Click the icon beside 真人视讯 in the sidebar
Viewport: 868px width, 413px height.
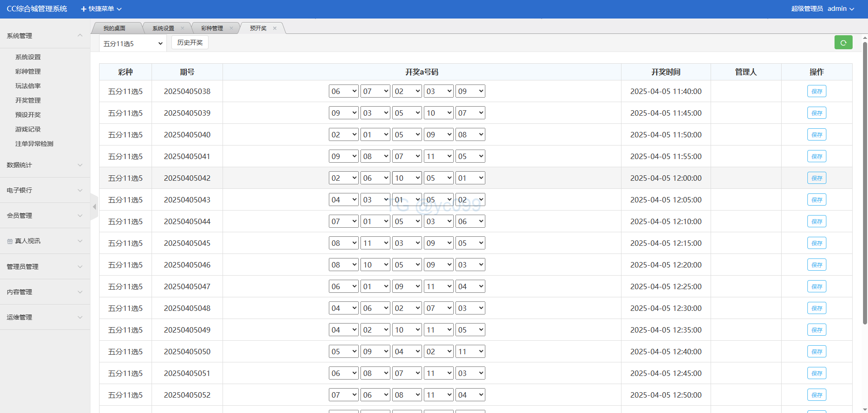coord(10,241)
